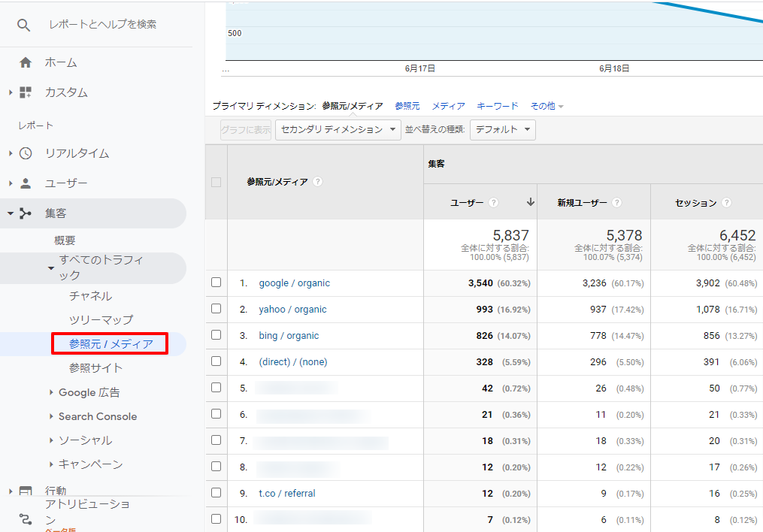763x532 pixels.
Task: Click the Acquisition arrows icon
Action: pyautogui.click(x=26, y=213)
